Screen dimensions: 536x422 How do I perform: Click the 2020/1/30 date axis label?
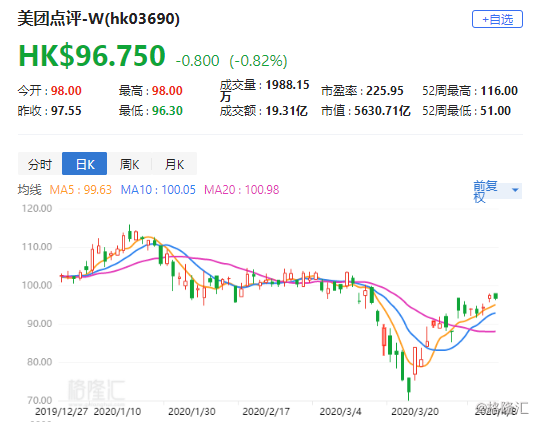coord(192,411)
